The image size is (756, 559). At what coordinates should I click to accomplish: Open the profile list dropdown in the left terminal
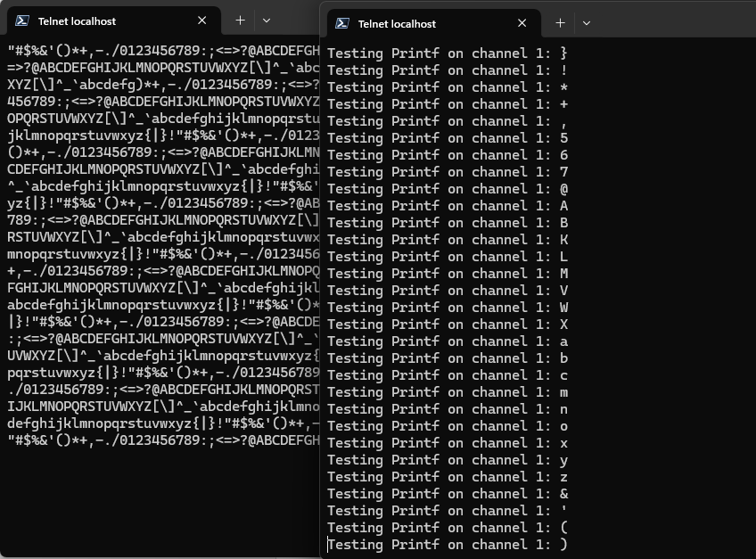coord(266,20)
